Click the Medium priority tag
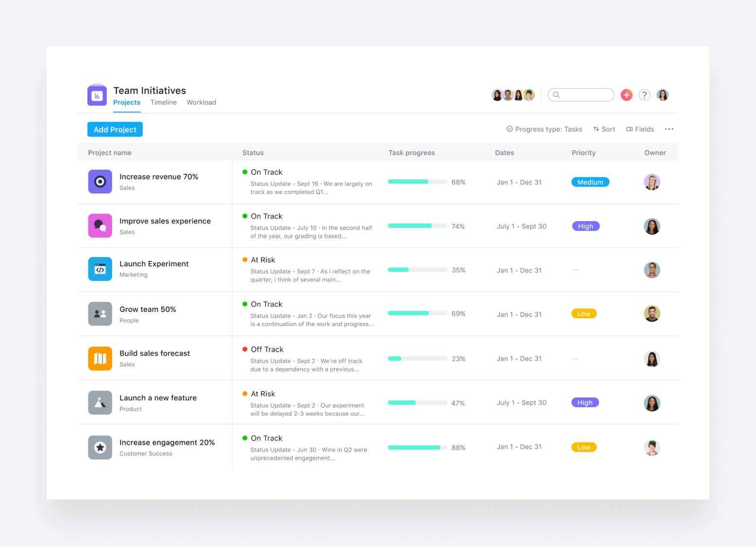Screen dimensions: 756x552 [x=590, y=182]
